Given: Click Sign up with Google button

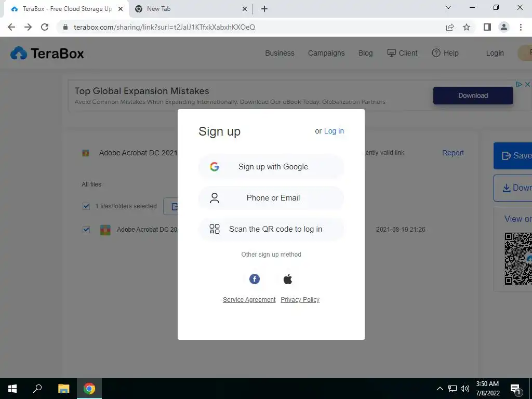Looking at the screenshot, I should coord(271,167).
